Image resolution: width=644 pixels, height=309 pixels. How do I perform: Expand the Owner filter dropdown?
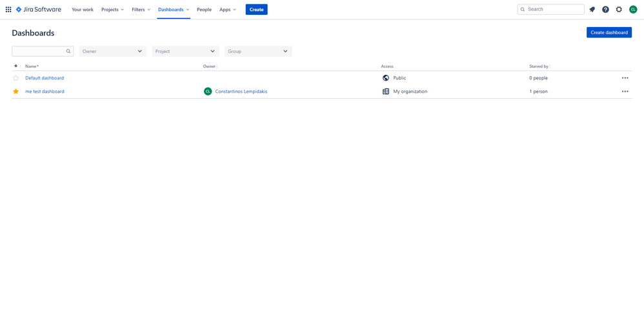tap(112, 51)
